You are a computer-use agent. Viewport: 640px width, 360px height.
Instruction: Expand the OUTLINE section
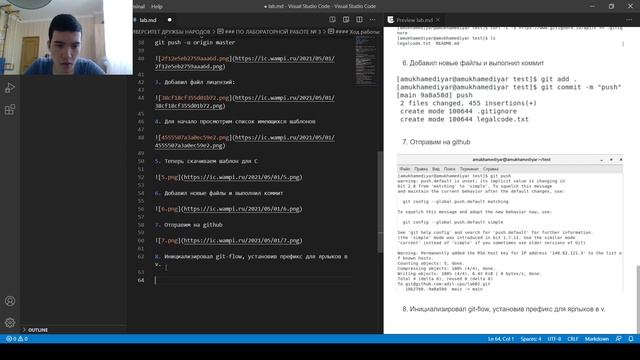point(38,330)
